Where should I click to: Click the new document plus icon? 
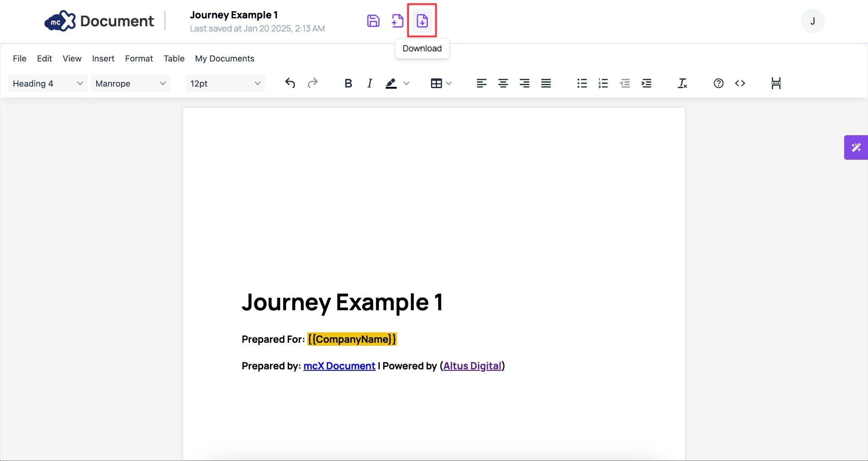[x=397, y=21]
